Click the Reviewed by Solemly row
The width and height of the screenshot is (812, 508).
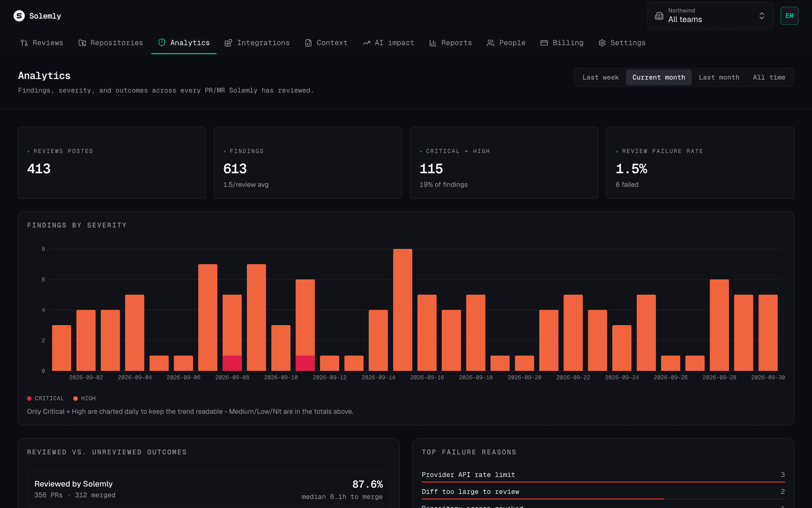point(209,489)
